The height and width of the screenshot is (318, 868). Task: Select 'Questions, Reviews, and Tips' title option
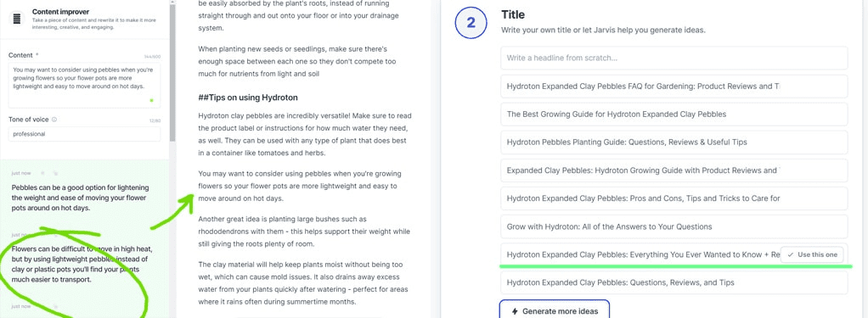tap(674, 282)
